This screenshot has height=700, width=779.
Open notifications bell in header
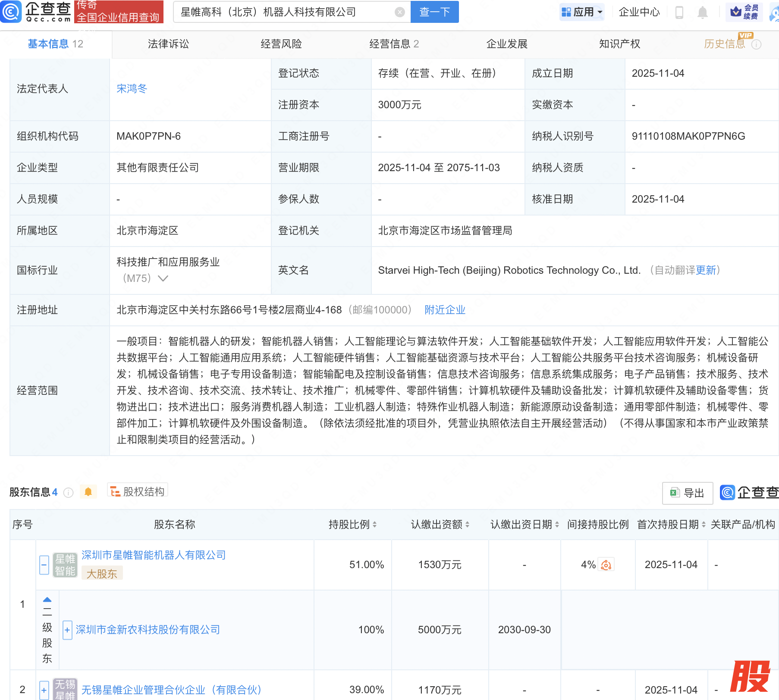point(702,12)
